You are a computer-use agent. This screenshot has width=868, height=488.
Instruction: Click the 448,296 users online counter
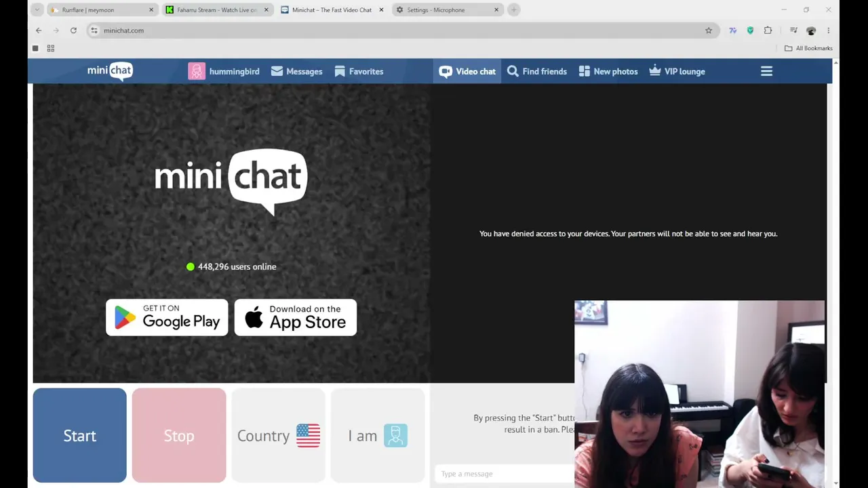pyautogui.click(x=231, y=266)
